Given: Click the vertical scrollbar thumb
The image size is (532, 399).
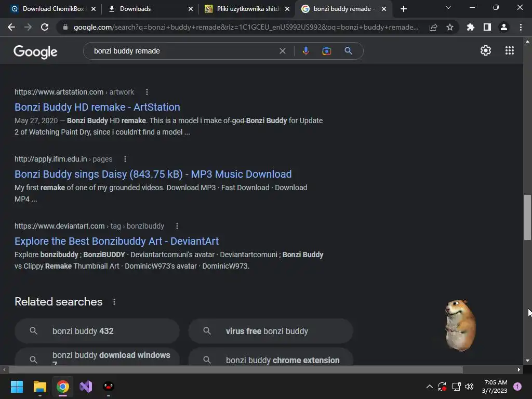Looking at the screenshot, I should tap(527, 217).
